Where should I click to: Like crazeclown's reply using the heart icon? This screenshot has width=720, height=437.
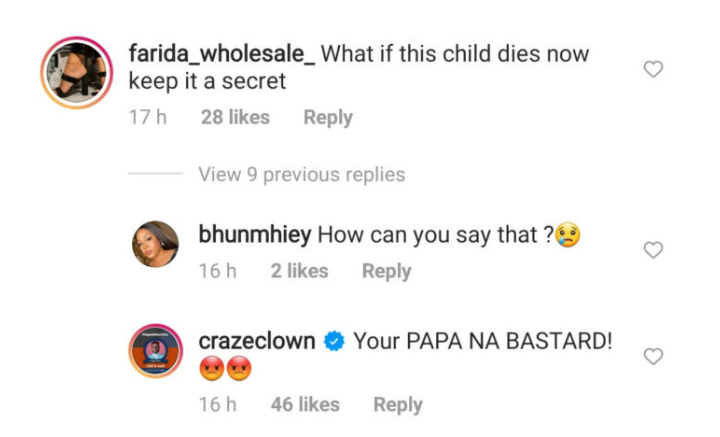point(653,356)
